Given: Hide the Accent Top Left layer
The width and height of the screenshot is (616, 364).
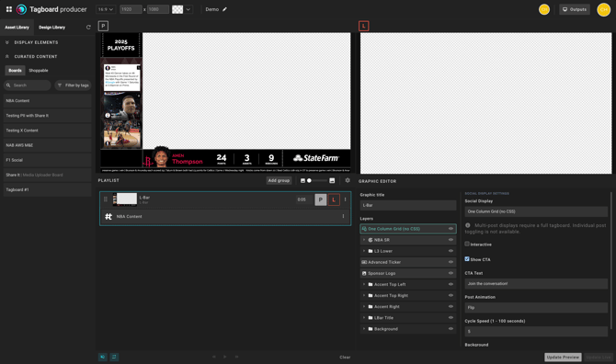Looking at the screenshot, I should coord(451,284).
